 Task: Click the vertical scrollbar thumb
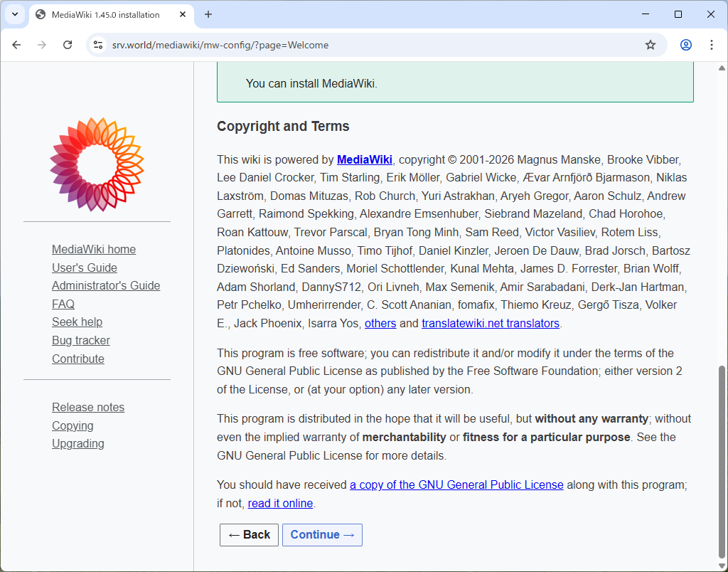(x=722, y=461)
